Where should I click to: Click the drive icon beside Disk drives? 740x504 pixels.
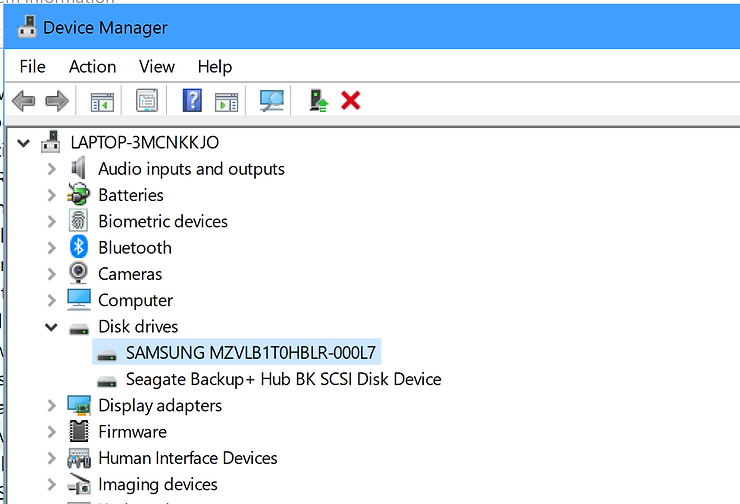coord(79,329)
